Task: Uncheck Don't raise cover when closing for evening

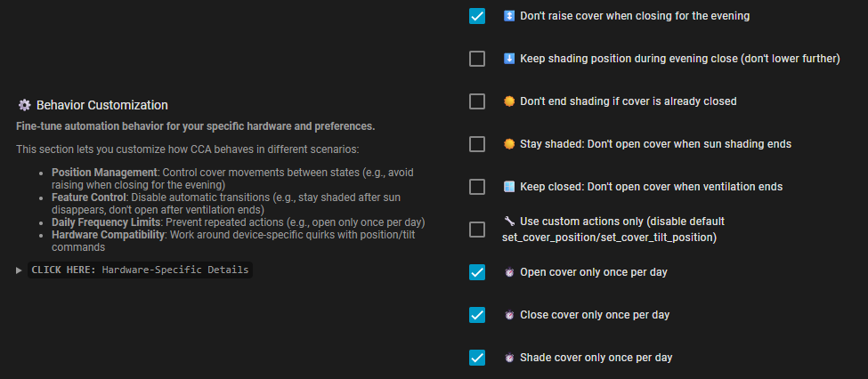Action: point(477,16)
